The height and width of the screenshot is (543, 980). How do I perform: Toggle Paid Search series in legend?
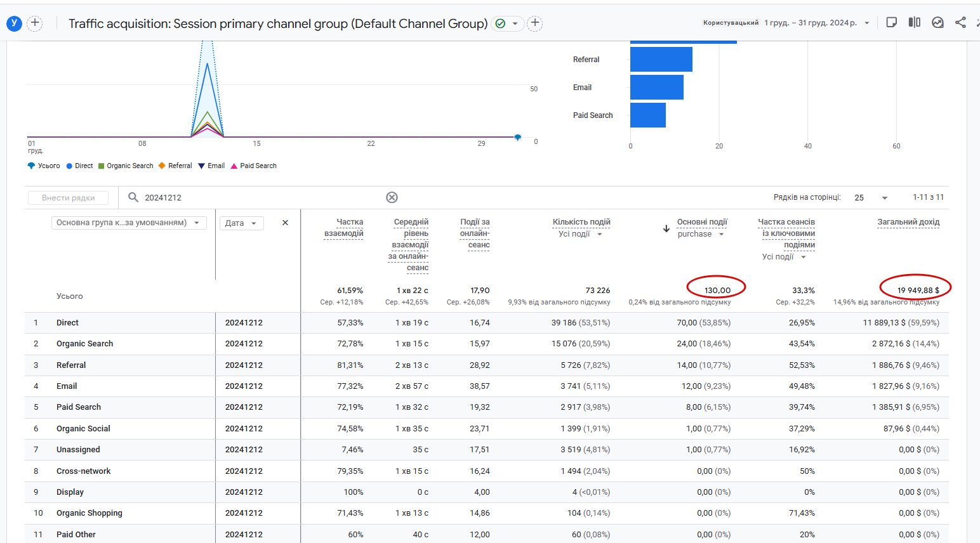point(258,166)
